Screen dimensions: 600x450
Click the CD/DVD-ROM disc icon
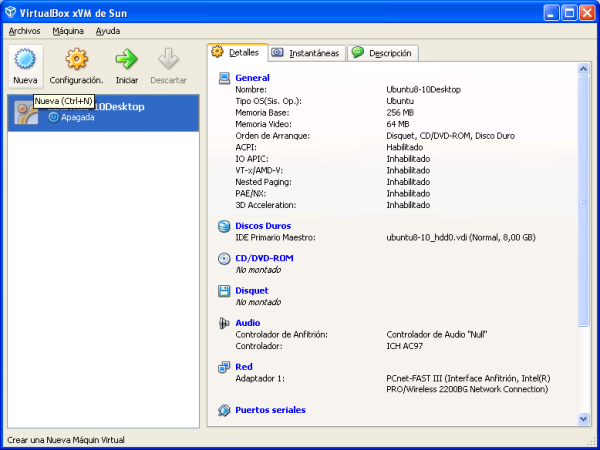(224, 258)
